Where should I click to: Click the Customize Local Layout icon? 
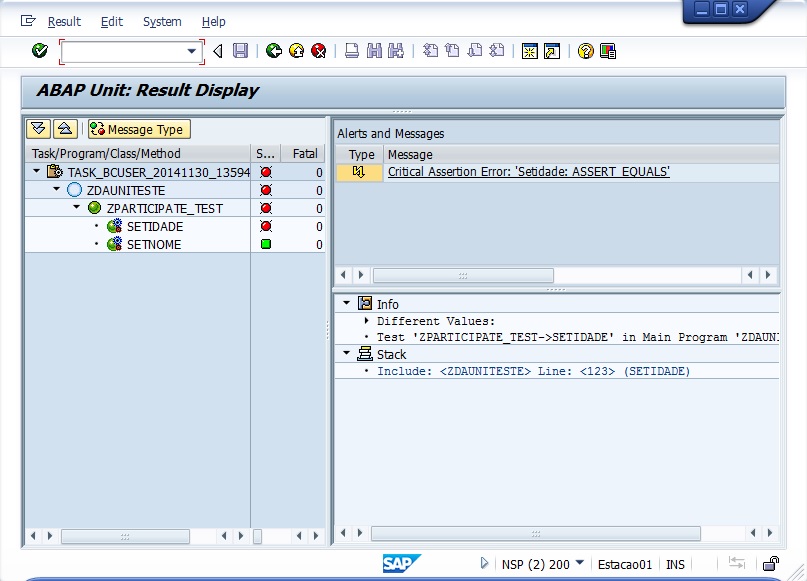608,51
